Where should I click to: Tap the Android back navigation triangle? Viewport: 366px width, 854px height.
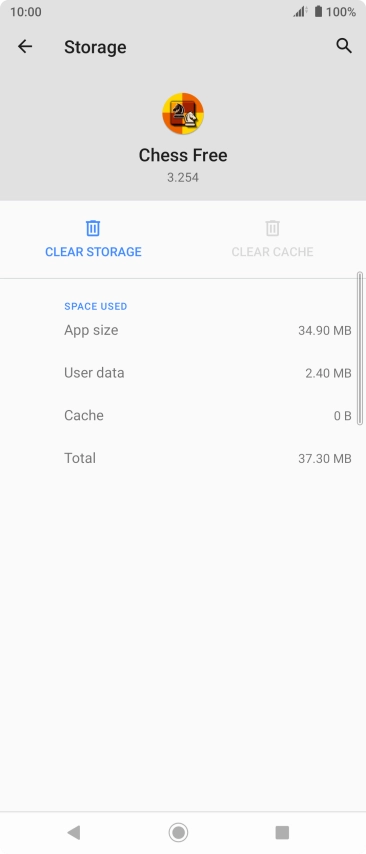pyautogui.click(x=74, y=832)
